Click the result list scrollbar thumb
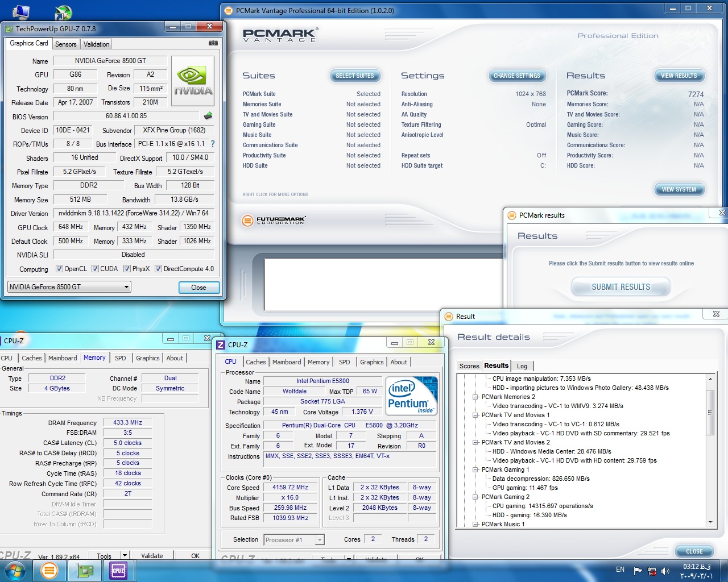This screenshot has height=582, width=728. click(710, 413)
